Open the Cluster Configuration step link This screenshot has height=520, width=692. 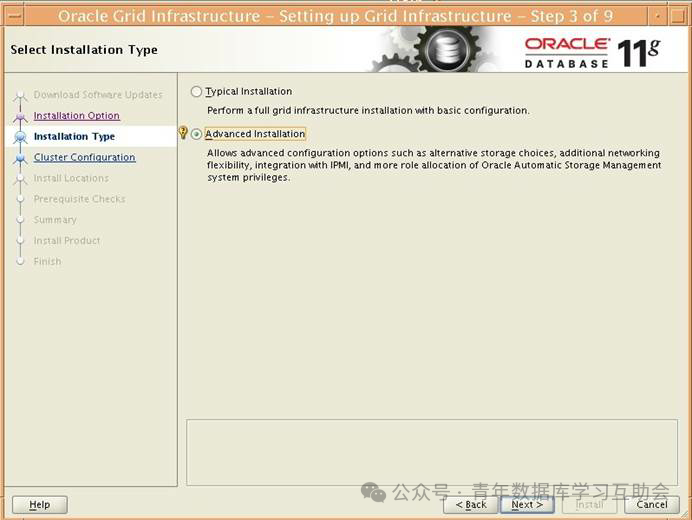[84, 157]
